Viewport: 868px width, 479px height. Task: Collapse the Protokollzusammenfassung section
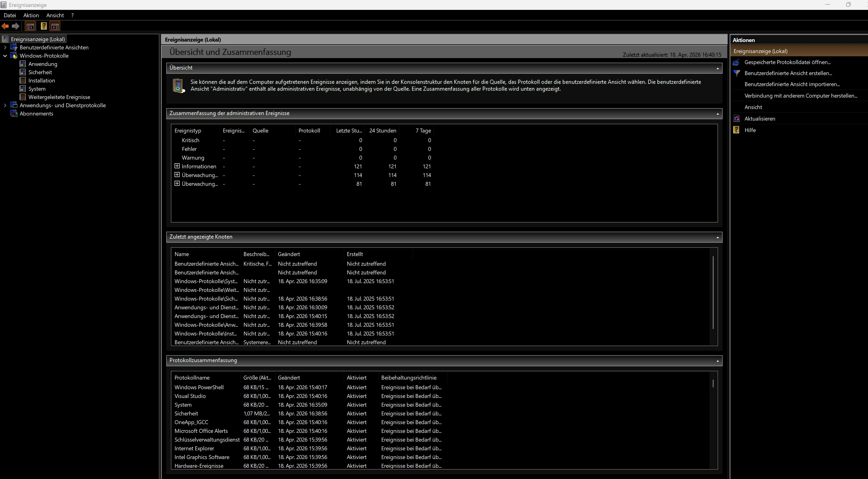pos(717,361)
